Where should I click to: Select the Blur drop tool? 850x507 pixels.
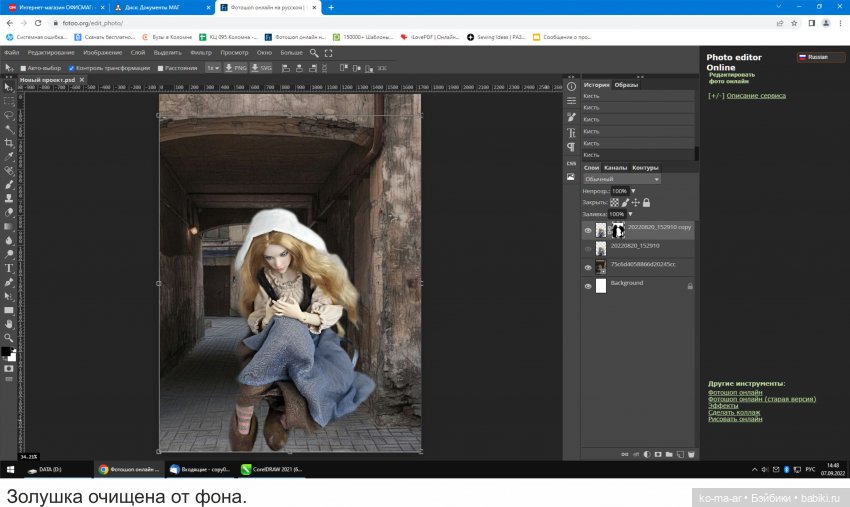pyautogui.click(x=9, y=240)
